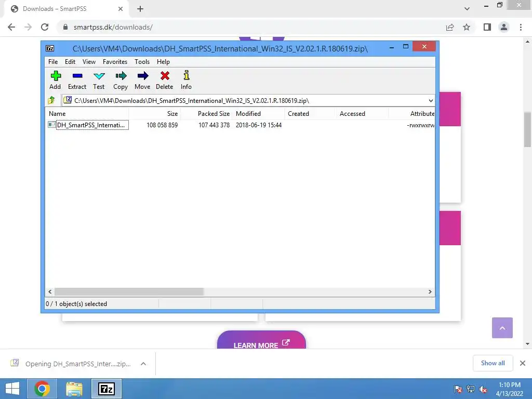Click the 107 443 378 packed size value
This screenshot has width=532, height=399.
click(214, 125)
